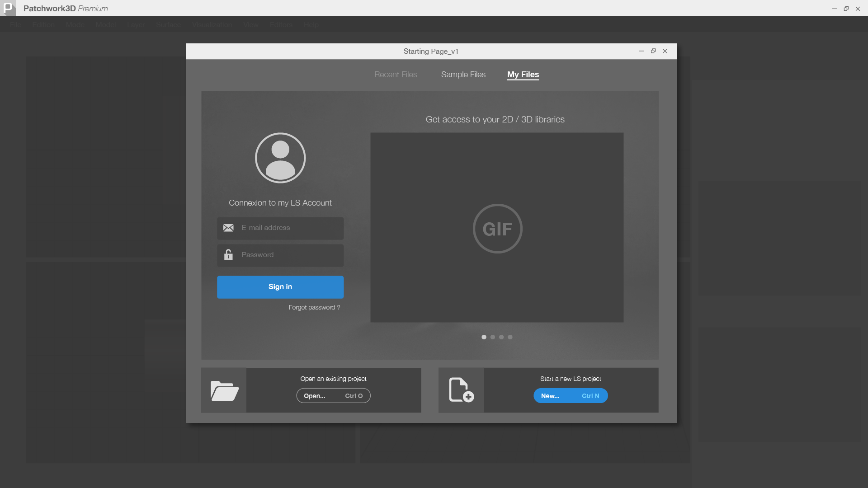The width and height of the screenshot is (868, 488).
Task: Maximize the Starting Page_v1 dialog
Action: tap(653, 51)
